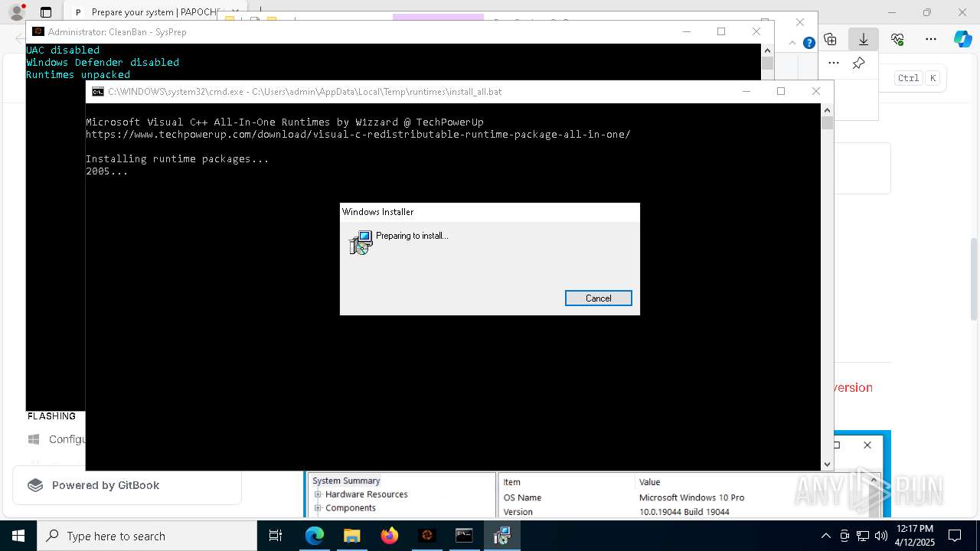This screenshot has width=980, height=551.
Task: Open Edge browser essentials heart icon
Action: [x=897, y=39]
